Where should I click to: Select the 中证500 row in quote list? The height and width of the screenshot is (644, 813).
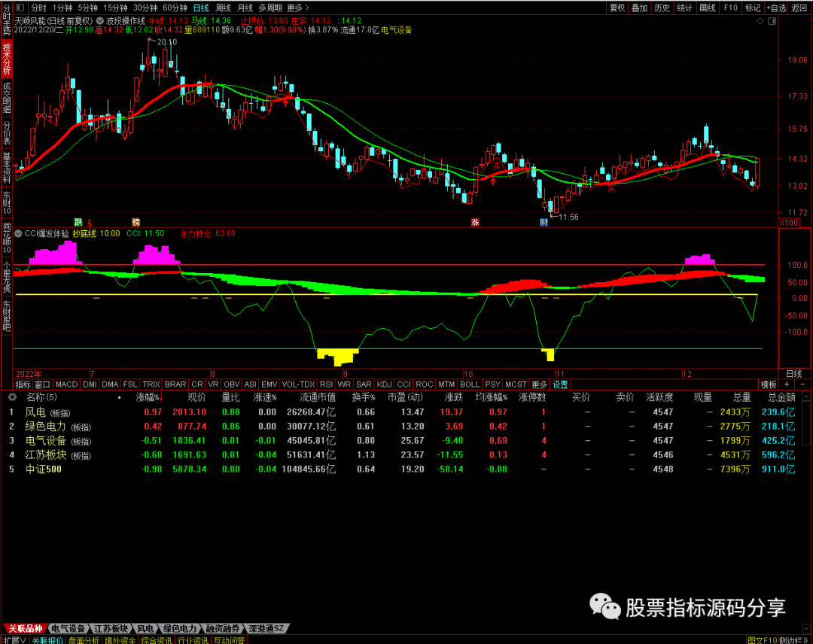(x=402, y=469)
